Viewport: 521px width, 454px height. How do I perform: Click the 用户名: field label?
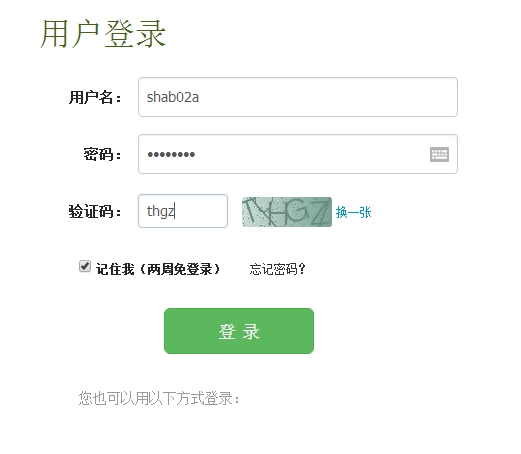95,97
